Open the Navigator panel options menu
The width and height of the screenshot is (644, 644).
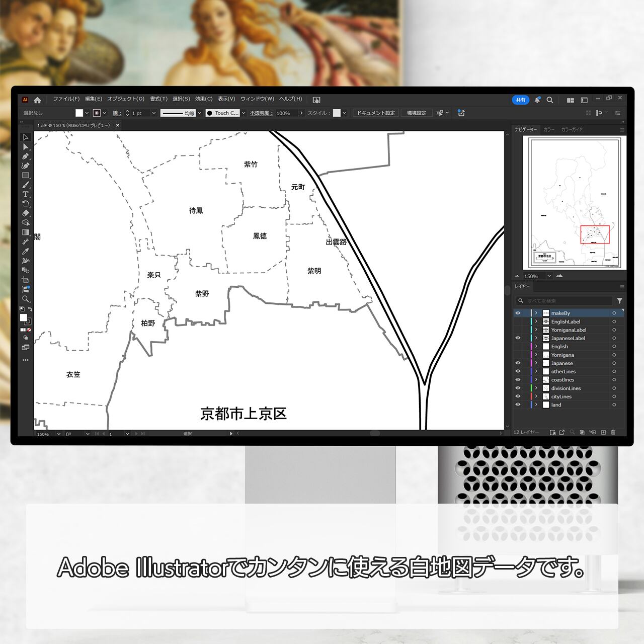(x=622, y=130)
